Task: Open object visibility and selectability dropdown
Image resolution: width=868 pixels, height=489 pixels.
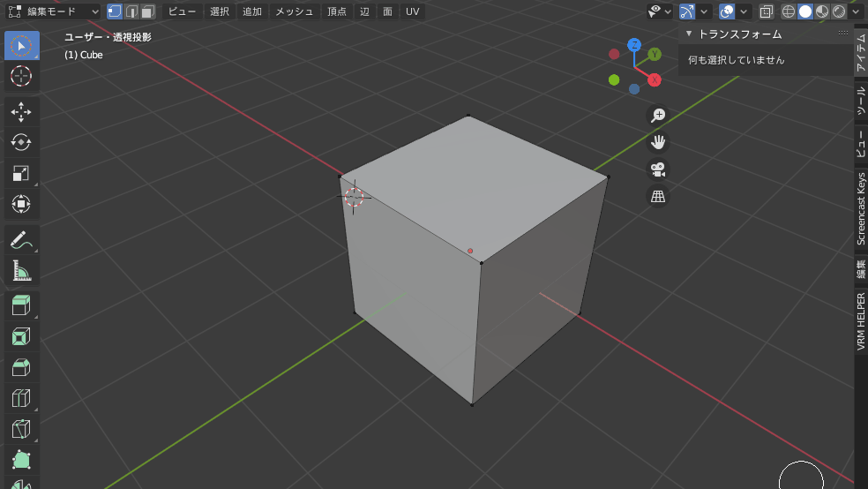Action: 660,11
